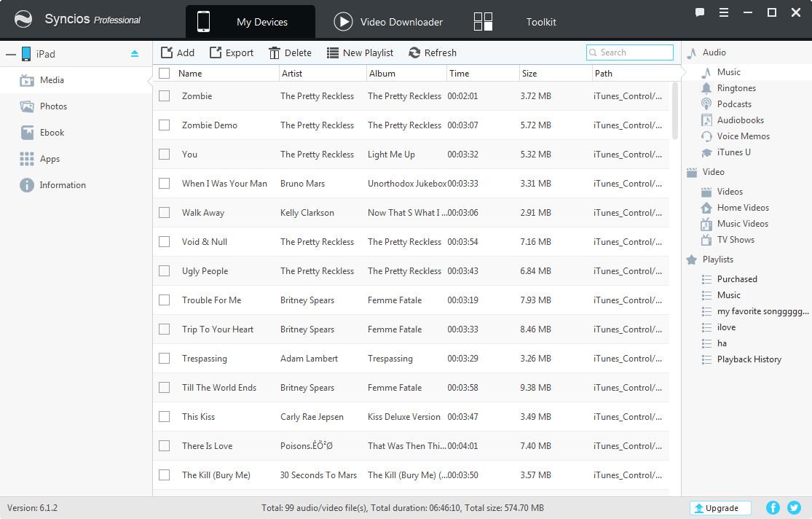Image resolution: width=812 pixels, height=519 pixels.
Task: Select The Kill (Bury Me) song name
Action: coord(216,475)
